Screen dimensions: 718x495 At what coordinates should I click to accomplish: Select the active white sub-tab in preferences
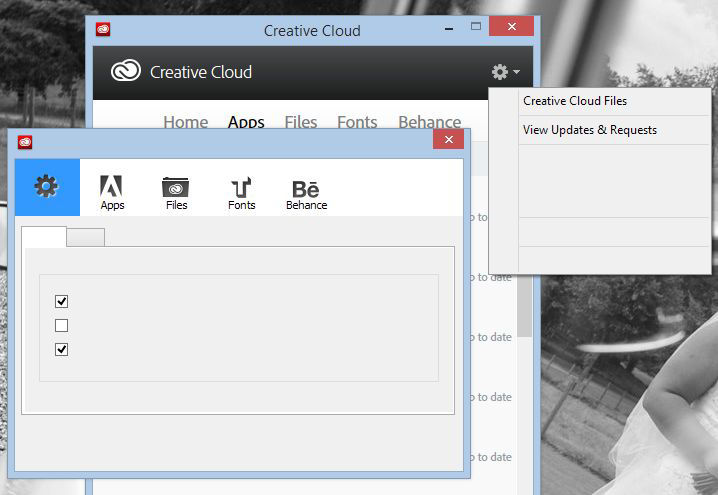44,236
